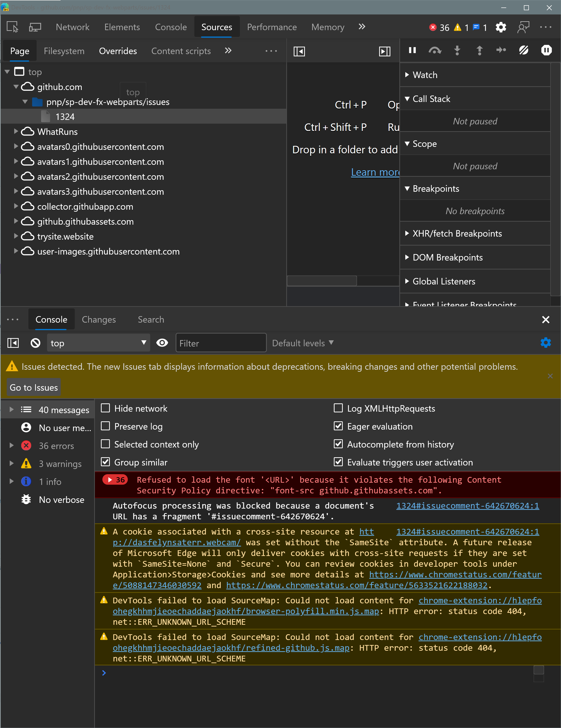Click the inspect element picker icon
The width and height of the screenshot is (561, 728).
pos(13,27)
